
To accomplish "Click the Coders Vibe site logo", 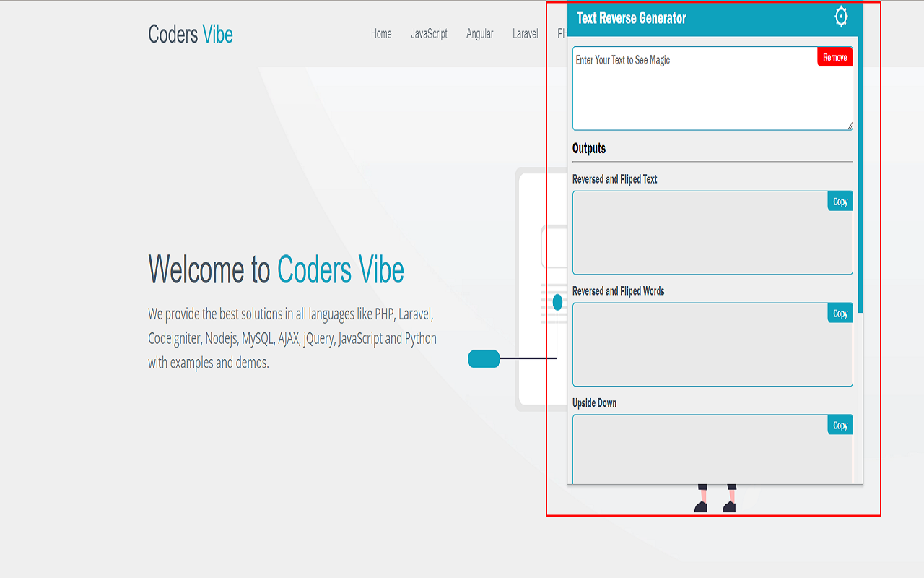I will pos(191,34).
